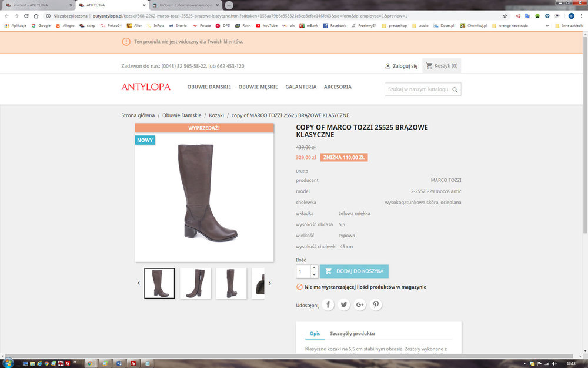The height and width of the screenshot is (368, 588).
Task: Close the Produkt • ANTYLOPA tab
Action: 71,5
